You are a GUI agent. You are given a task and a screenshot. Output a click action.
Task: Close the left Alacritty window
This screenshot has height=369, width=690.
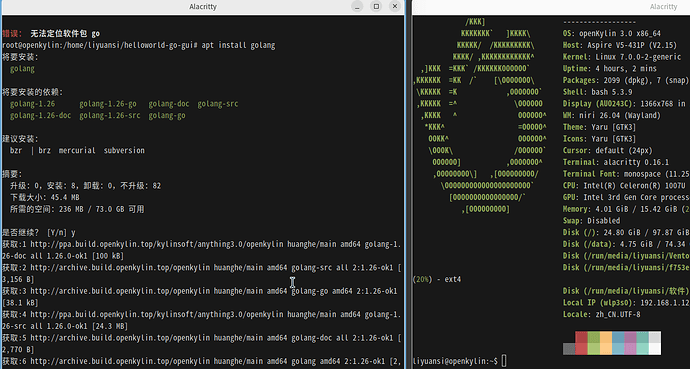395,7
